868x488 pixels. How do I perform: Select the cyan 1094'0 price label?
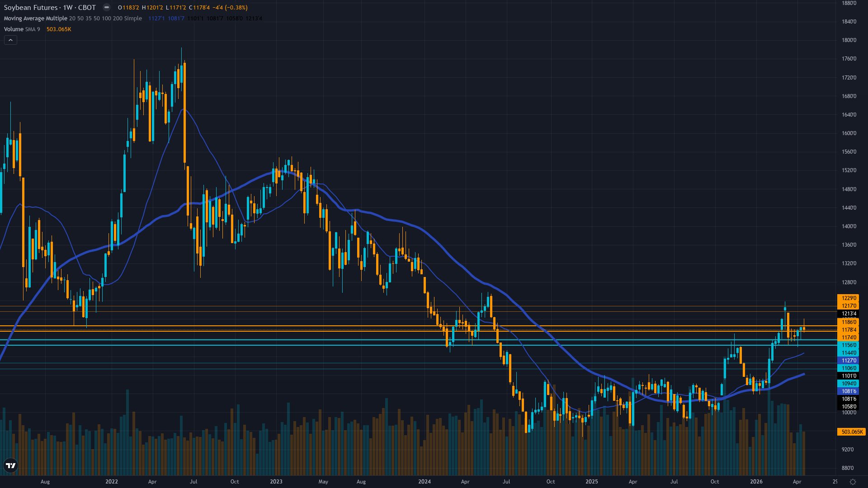coord(848,384)
